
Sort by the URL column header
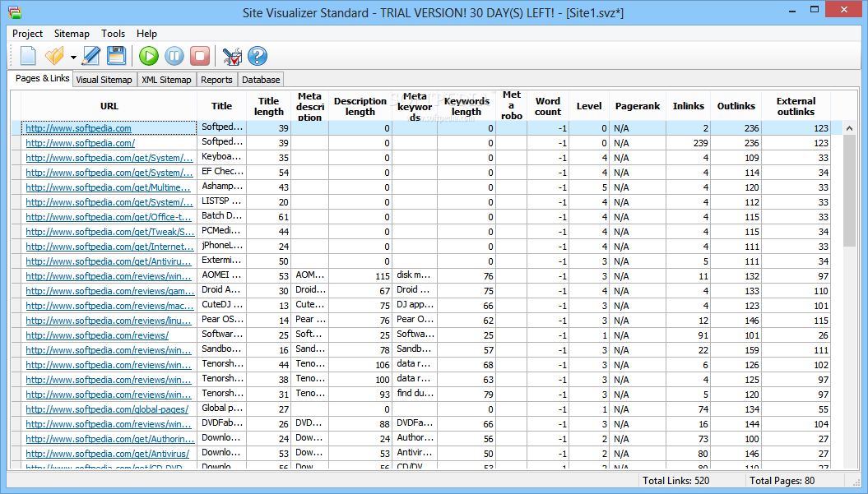coord(109,106)
